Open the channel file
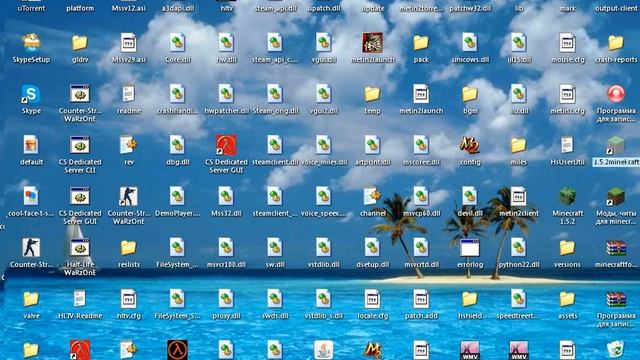640x360 pixels. click(372, 197)
